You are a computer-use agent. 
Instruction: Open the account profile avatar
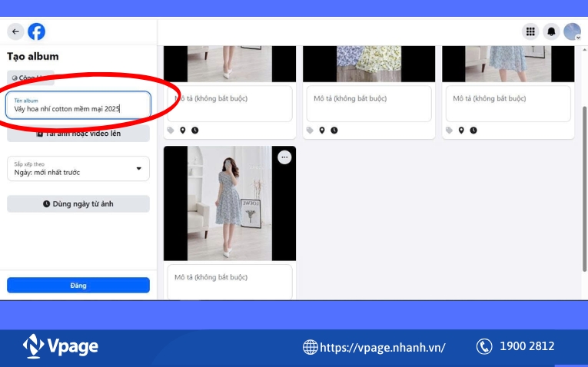[573, 31]
